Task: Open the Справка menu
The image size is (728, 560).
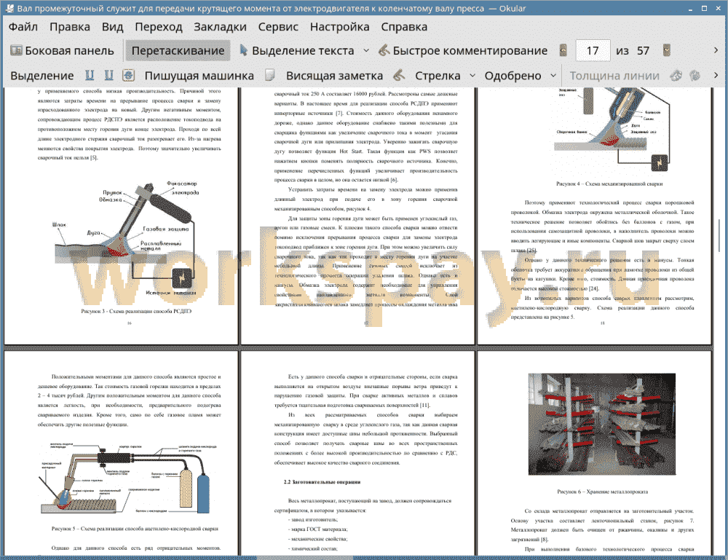Action: pos(404,26)
